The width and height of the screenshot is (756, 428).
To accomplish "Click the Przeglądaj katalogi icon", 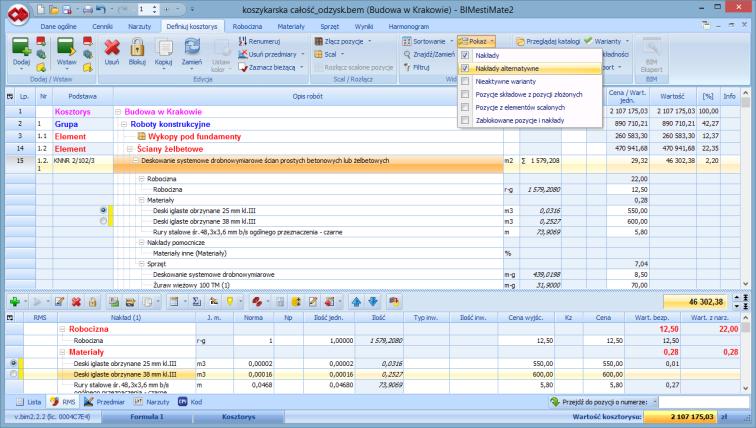I will tap(520, 41).
